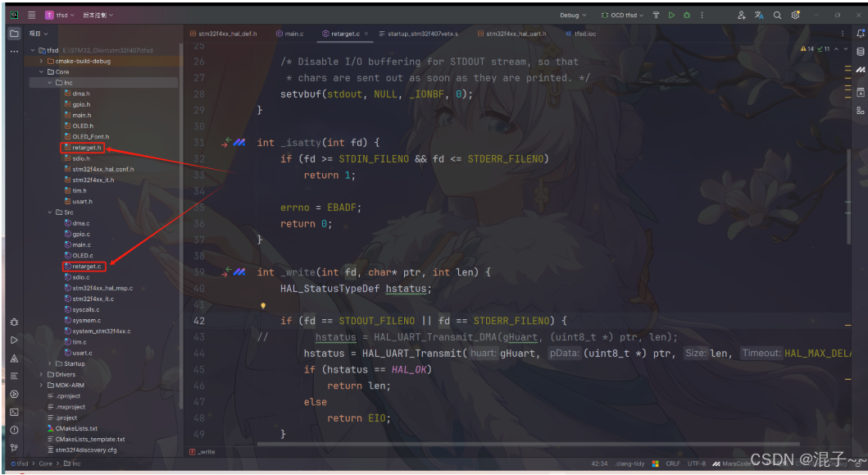Expand the Drivers folder
Viewport: 868px width, 475px height.
tap(41, 375)
